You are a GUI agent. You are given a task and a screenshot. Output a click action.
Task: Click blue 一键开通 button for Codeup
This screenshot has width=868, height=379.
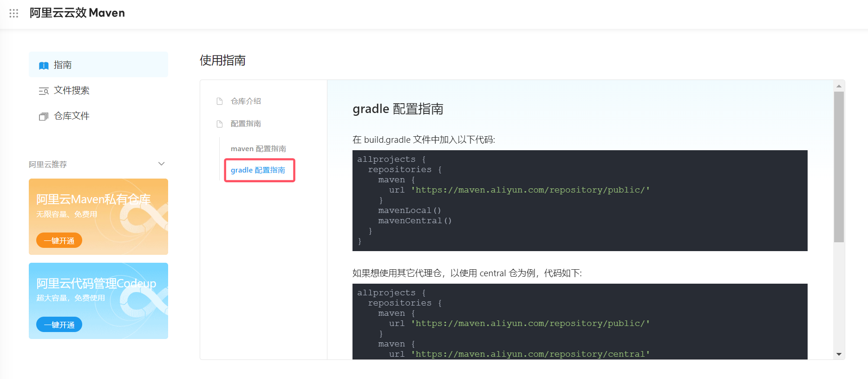point(59,325)
